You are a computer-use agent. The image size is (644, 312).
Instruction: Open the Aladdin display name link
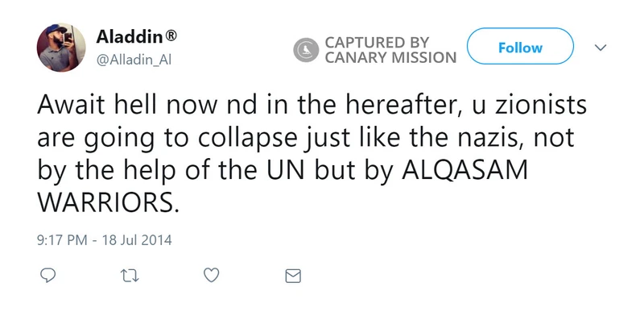click(x=130, y=37)
